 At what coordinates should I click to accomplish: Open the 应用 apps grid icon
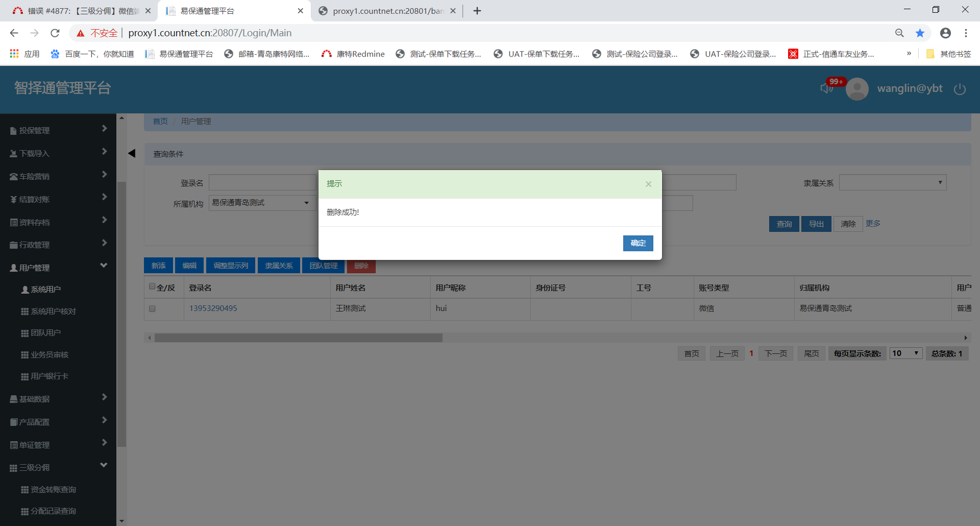(14, 54)
